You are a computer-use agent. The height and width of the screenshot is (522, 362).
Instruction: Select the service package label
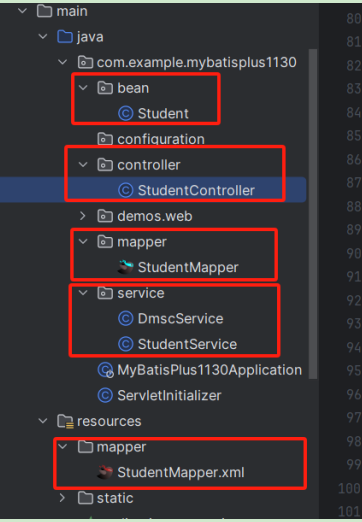tap(141, 293)
